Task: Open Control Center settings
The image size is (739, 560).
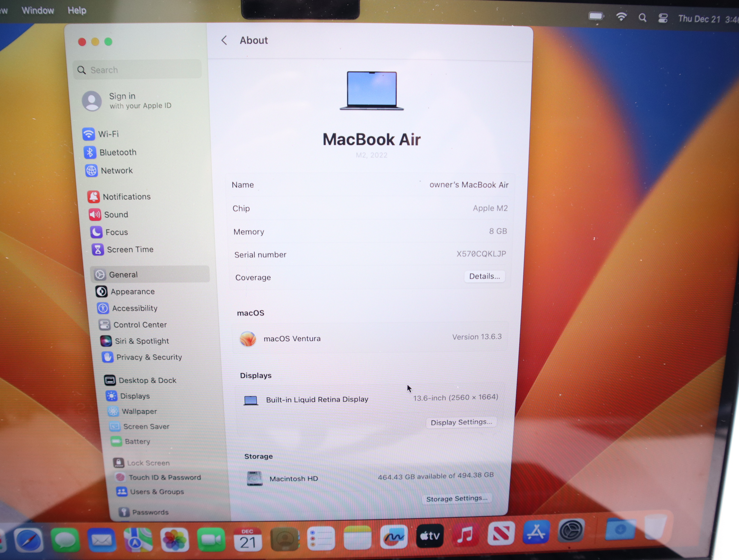Action: point(133,325)
